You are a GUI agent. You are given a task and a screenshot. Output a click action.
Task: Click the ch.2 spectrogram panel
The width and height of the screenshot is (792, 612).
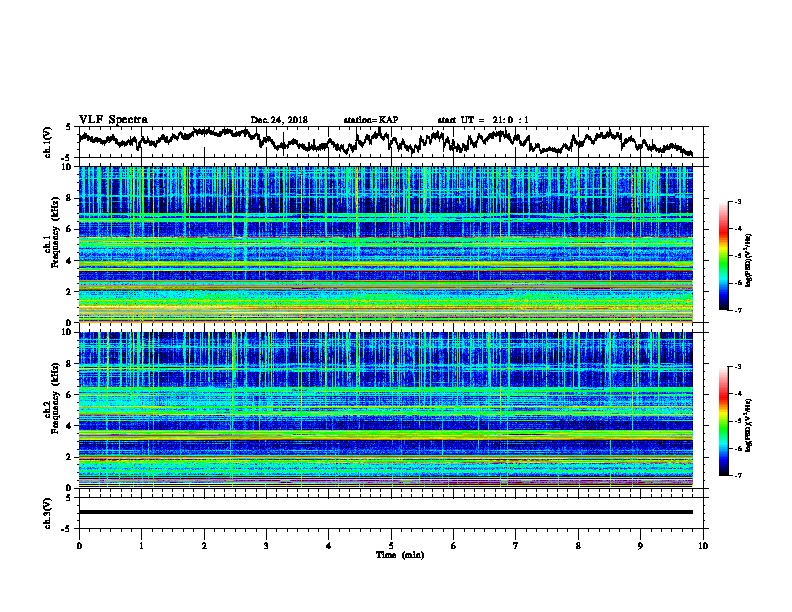(x=385, y=410)
